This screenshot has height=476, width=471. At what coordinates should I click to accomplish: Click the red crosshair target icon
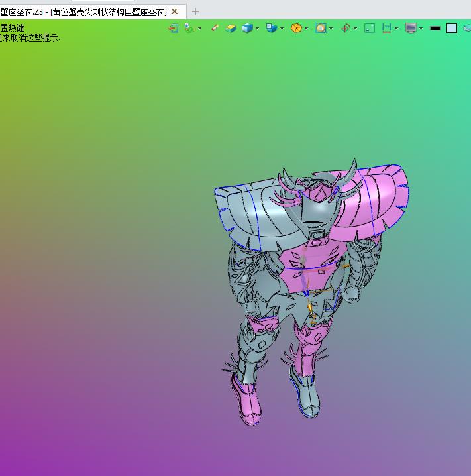(345, 29)
